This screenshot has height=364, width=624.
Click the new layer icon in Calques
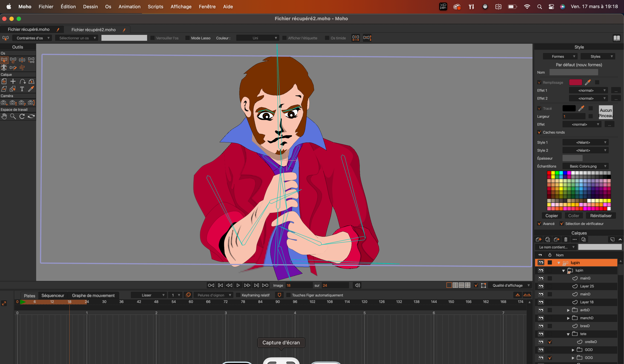[x=539, y=240]
